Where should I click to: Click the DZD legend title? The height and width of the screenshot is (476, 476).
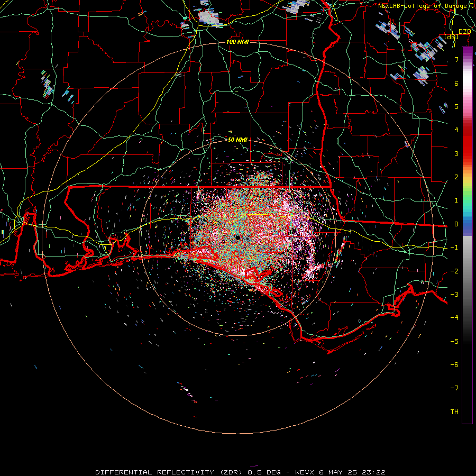[464, 32]
